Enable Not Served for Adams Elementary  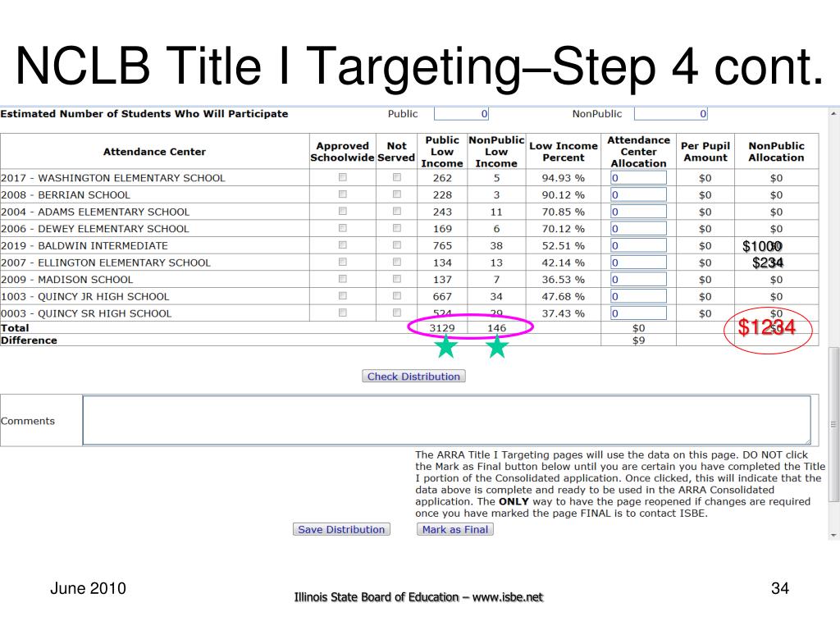point(397,211)
